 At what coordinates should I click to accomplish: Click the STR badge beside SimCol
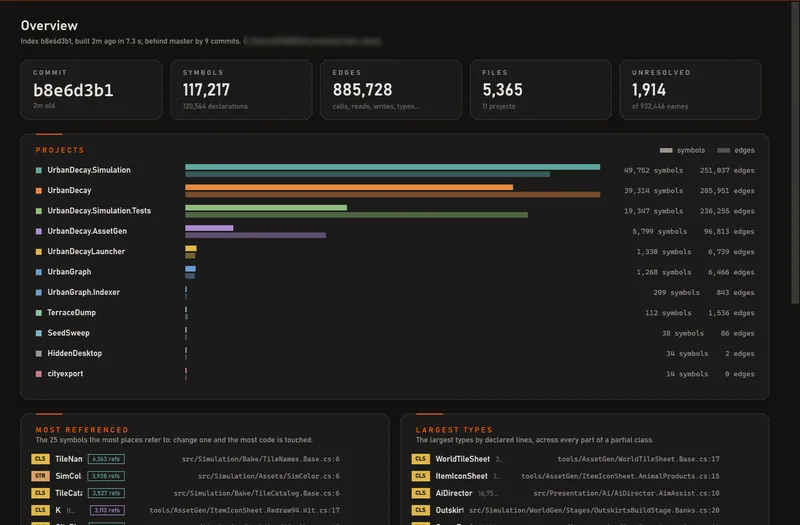(40, 476)
